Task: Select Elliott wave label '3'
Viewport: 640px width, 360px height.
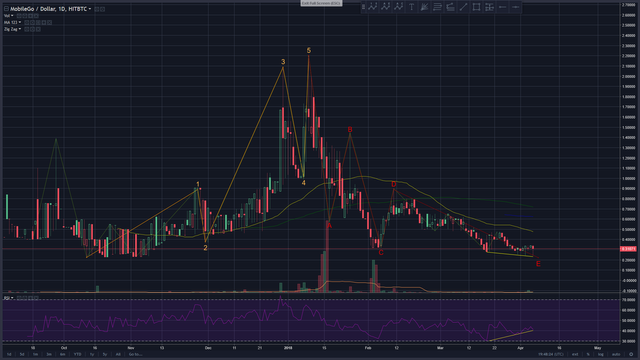Action: 283,62
